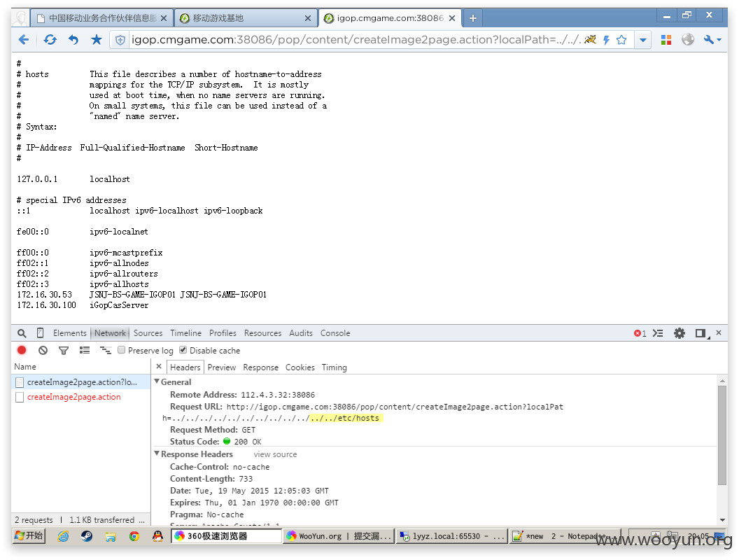Open the file explorer folder icon in taskbar
This screenshot has width=739, height=560.
[111, 536]
